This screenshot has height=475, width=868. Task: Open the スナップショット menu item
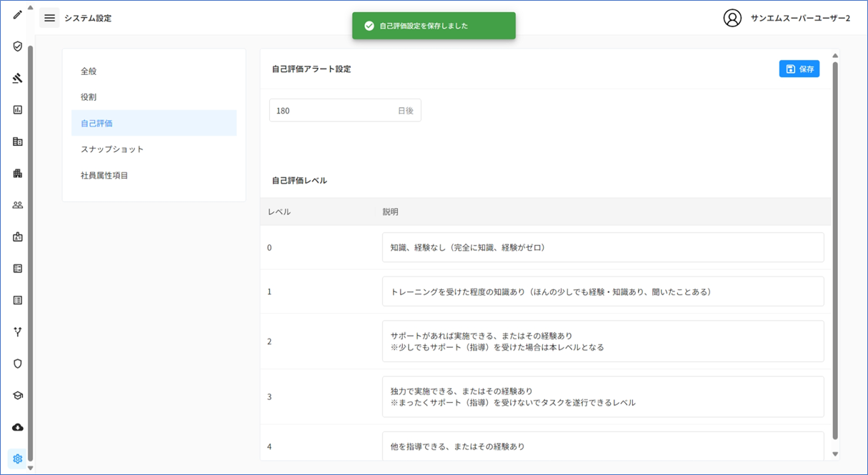click(154, 149)
